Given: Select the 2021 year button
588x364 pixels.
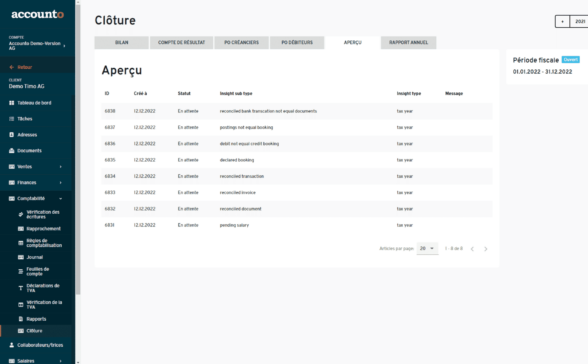Looking at the screenshot, I should (x=579, y=21).
